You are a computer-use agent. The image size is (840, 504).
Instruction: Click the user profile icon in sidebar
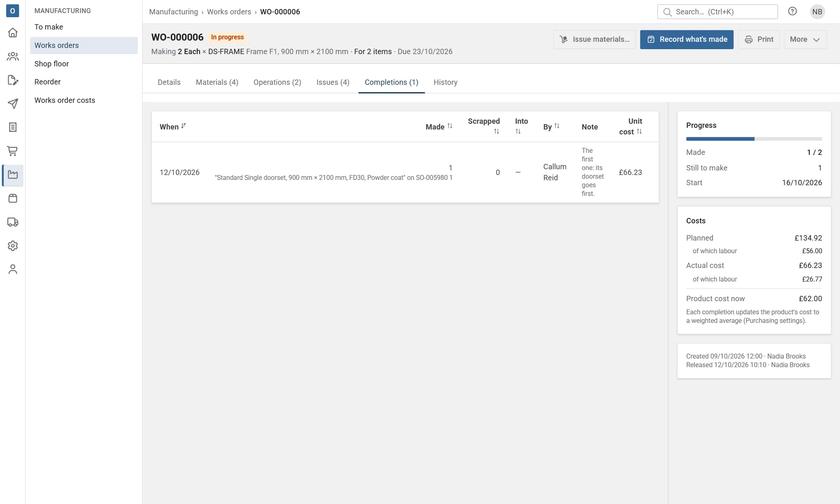[13, 269]
